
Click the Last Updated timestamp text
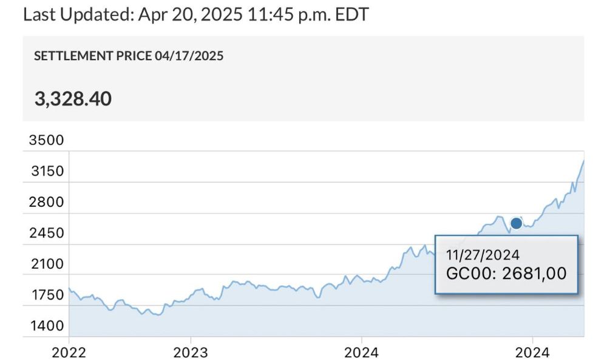point(195,14)
